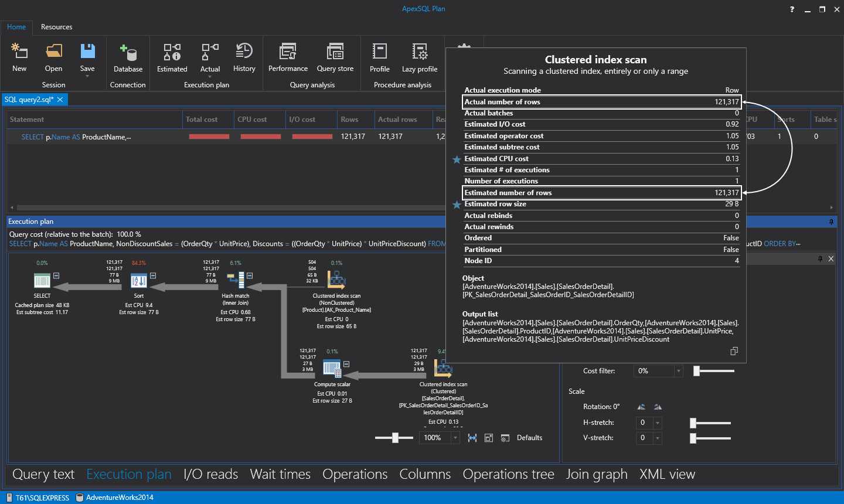The image size is (844, 504).
Task: Adjust the zoom slider handle
Action: 396,438
